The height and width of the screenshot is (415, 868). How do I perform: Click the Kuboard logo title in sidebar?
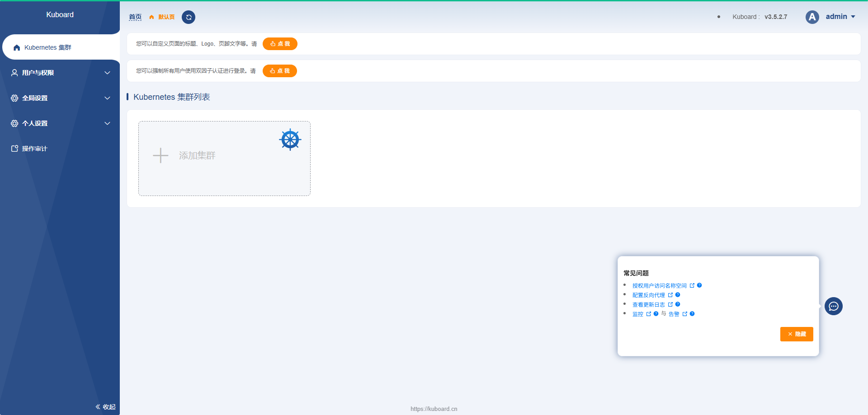60,15
